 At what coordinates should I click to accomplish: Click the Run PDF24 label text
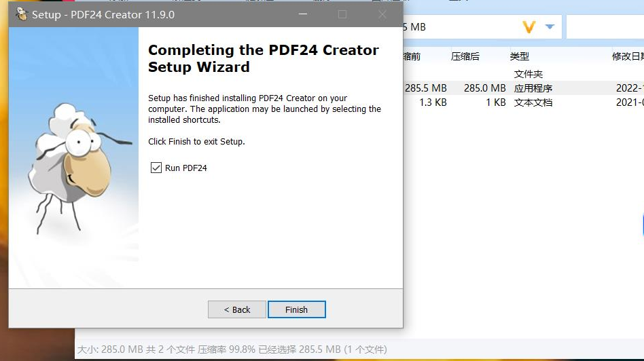(x=185, y=168)
